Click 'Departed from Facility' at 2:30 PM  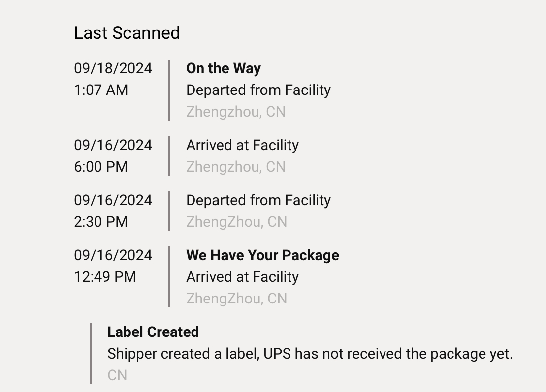tap(258, 200)
